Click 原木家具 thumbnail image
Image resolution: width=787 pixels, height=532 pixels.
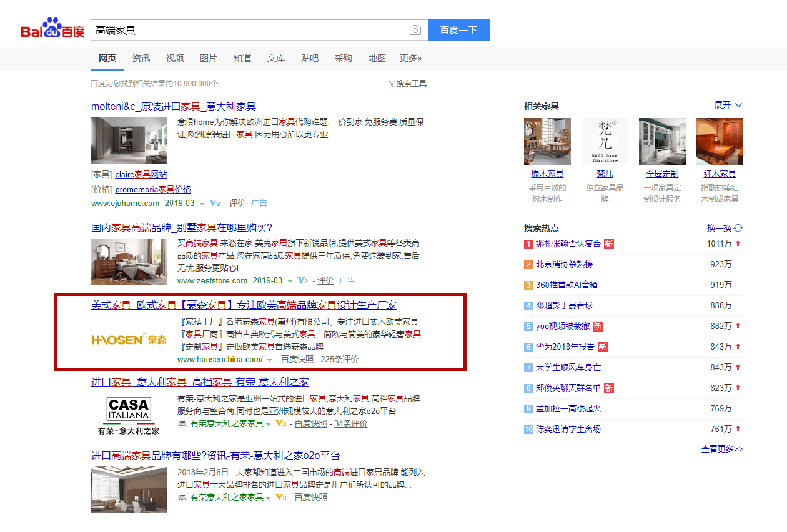547,142
